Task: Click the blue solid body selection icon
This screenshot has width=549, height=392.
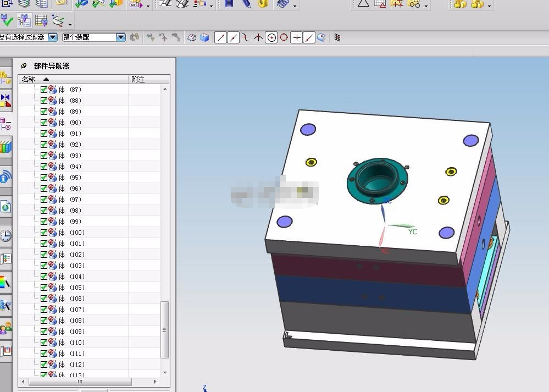Action: pos(204,37)
